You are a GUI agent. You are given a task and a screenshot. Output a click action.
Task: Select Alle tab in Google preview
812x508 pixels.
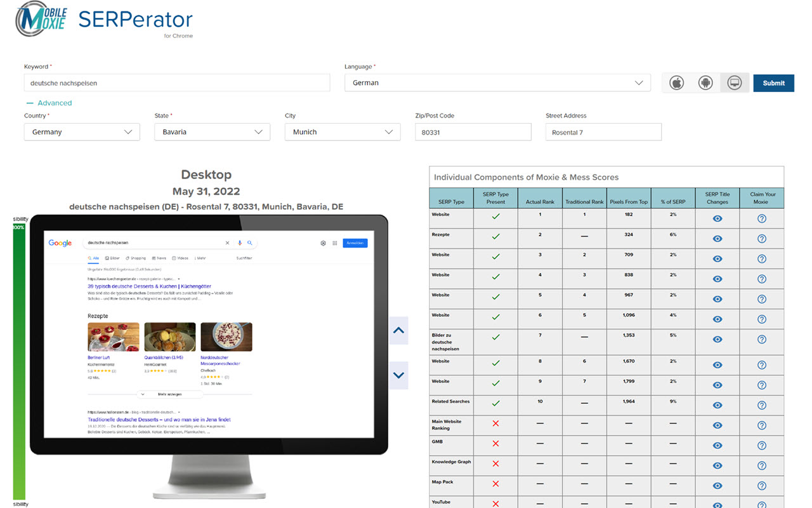coord(94,258)
